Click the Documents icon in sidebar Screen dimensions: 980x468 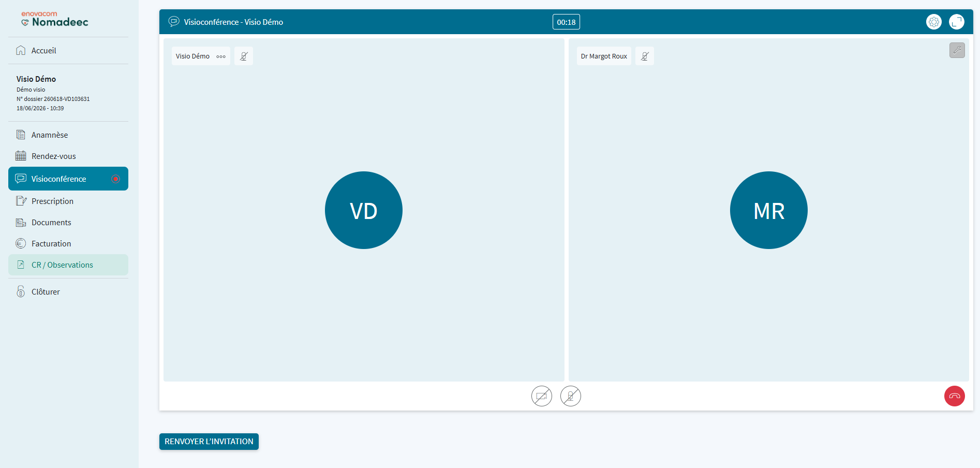(x=21, y=223)
